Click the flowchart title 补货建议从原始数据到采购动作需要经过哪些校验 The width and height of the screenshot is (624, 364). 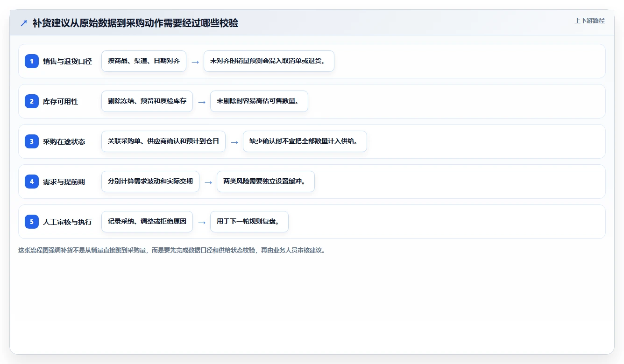click(135, 23)
